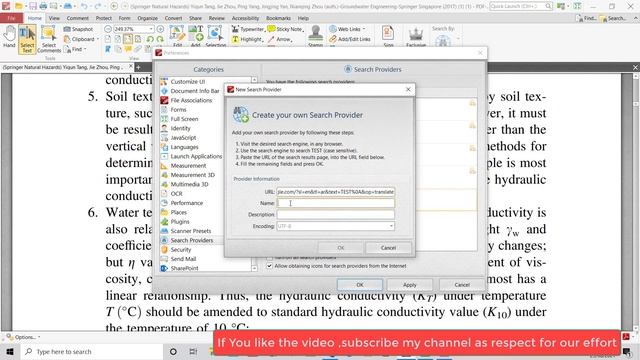
Task: Open the Options dropdown in status bar
Action: 24,337
